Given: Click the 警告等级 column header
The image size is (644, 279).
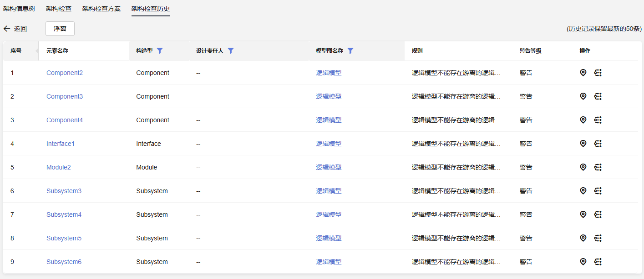Looking at the screenshot, I should tap(530, 51).
